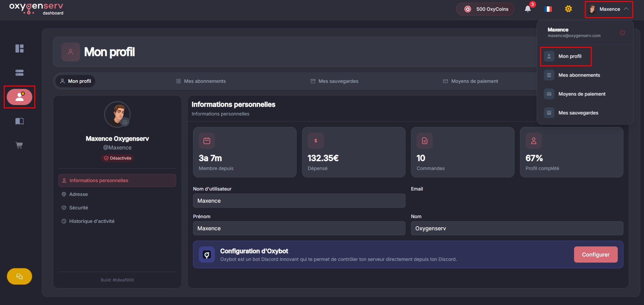Switch to the Mes abonnements tab
Image resolution: width=644 pixels, height=305 pixels.
tap(201, 81)
